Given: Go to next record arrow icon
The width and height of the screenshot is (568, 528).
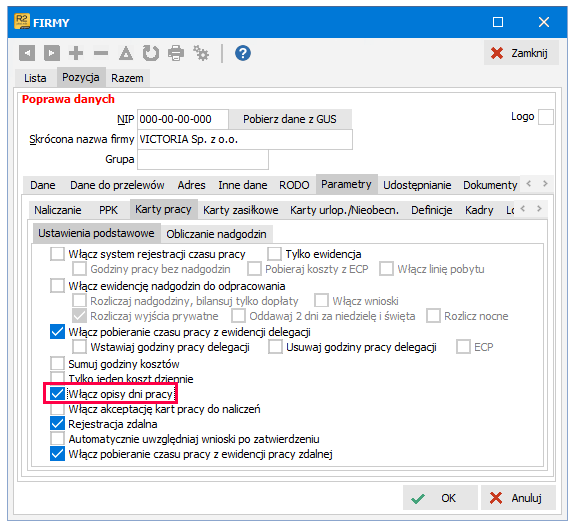Looking at the screenshot, I should click(51, 53).
